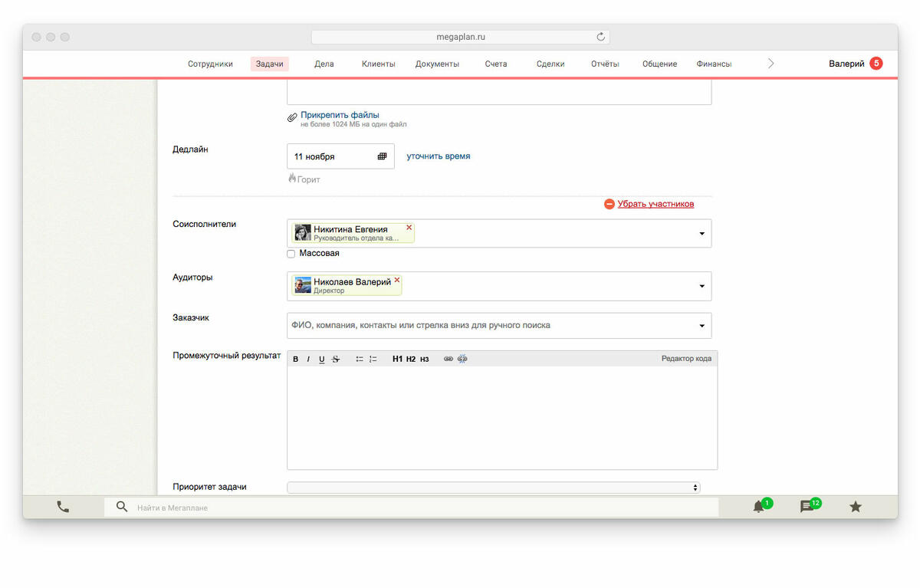Viewport: 920px width, 588px height.
Task: Open the calendar picker in the deadline field
Action: tap(382, 156)
